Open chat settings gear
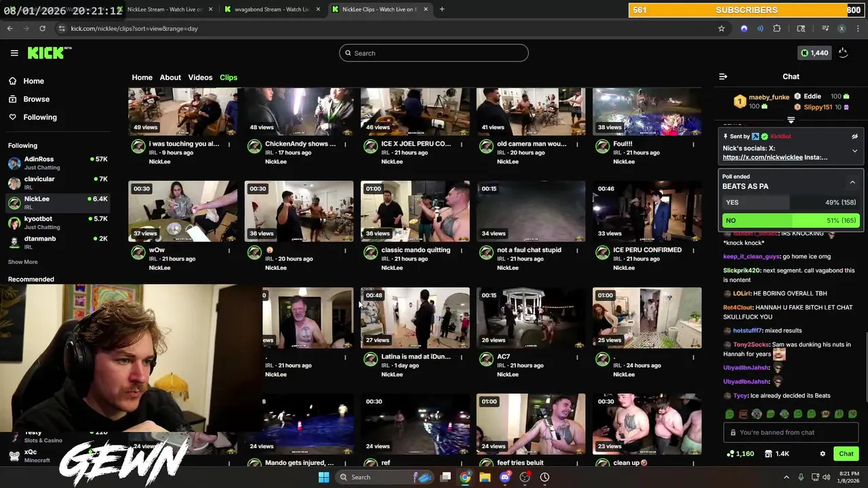This screenshot has height=488, width=868. 823,453
